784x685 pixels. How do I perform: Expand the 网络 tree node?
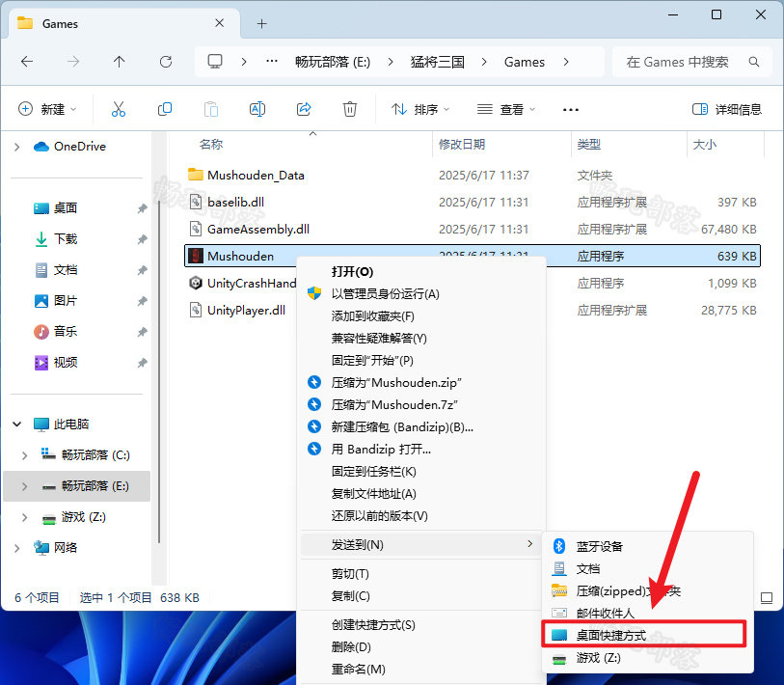coord(17,548)
